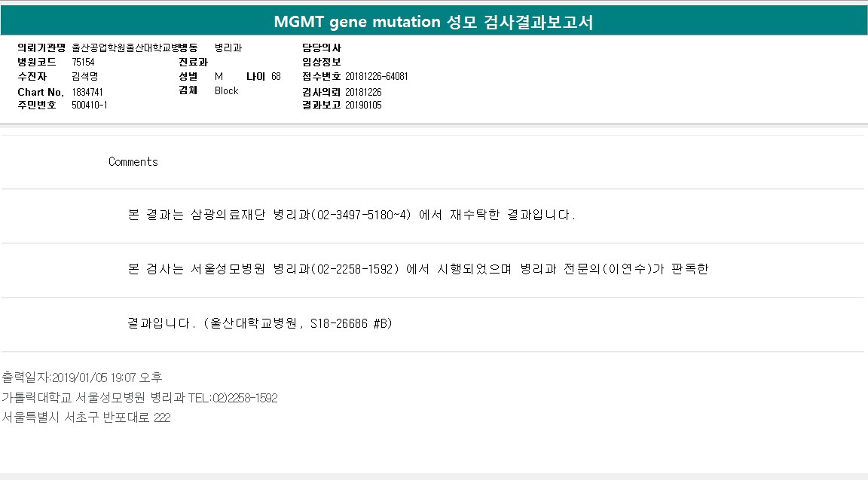Select the 나이 value 68
This screenshot has height=480, width=868.
[276, 76]
